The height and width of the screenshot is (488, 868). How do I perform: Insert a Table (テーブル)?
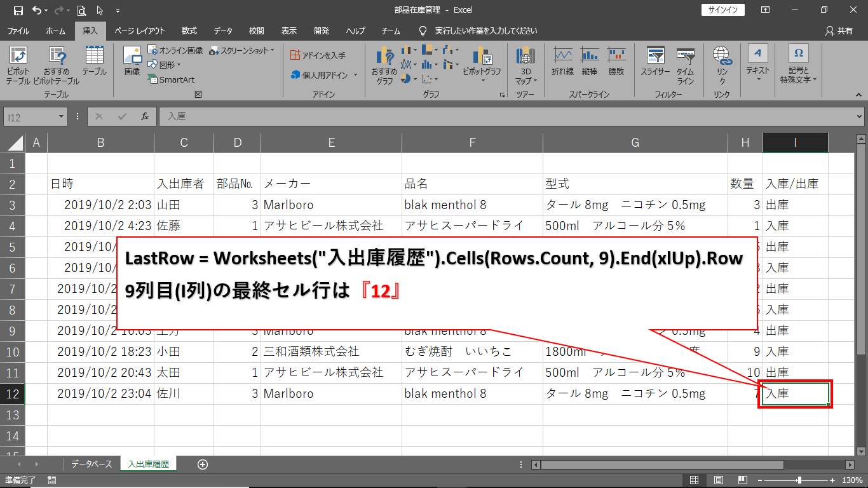coord(94,61)
